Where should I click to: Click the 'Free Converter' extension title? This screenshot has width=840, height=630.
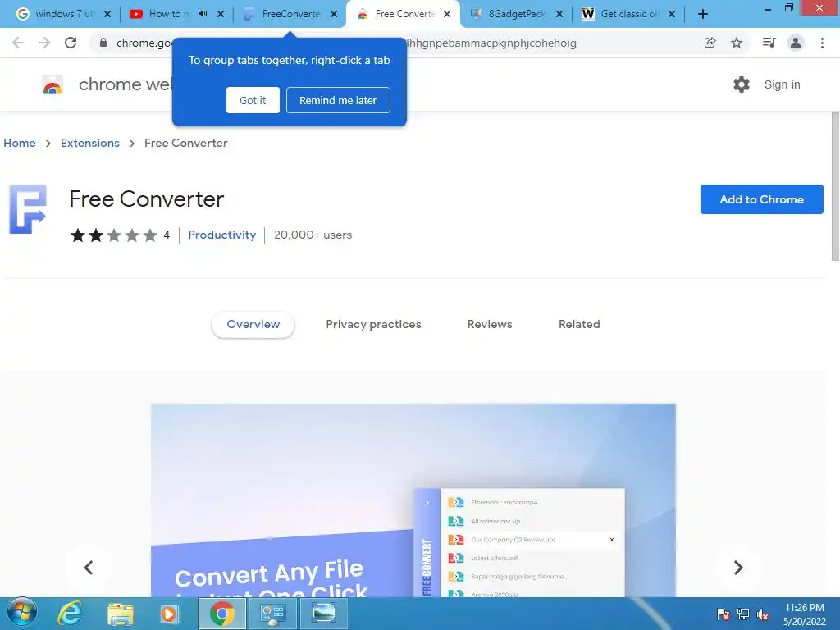pyautogui.click(x=146, y=199)
